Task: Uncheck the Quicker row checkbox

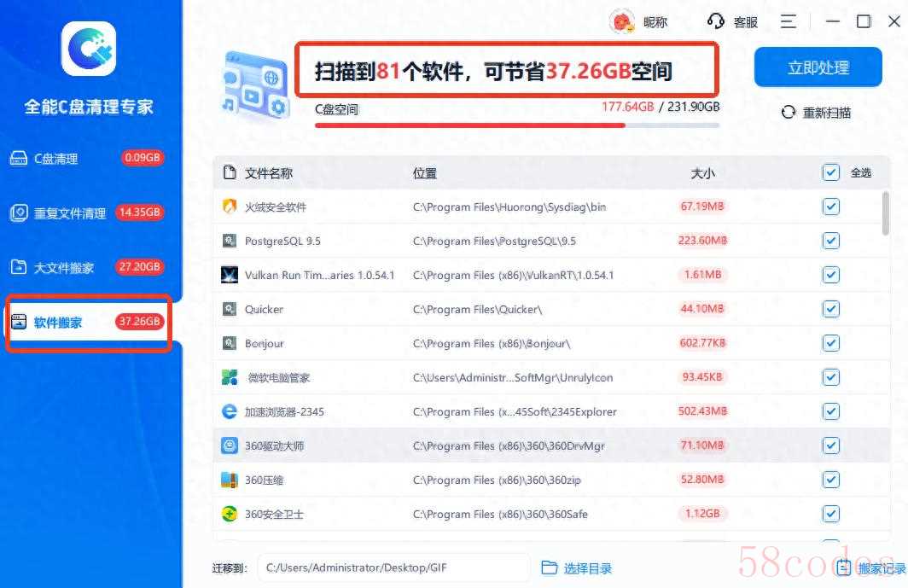Action: (831, 309)
